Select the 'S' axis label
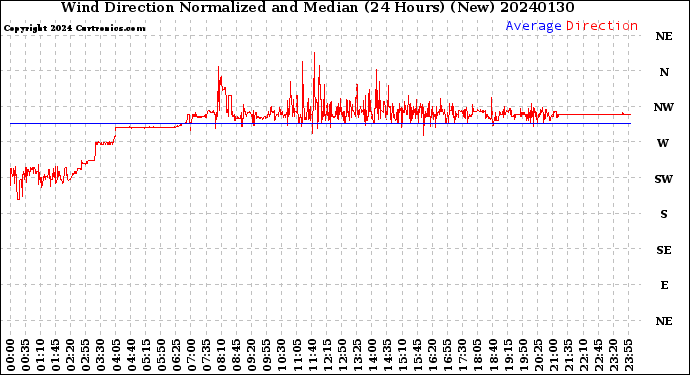 (x=664, y=214)
